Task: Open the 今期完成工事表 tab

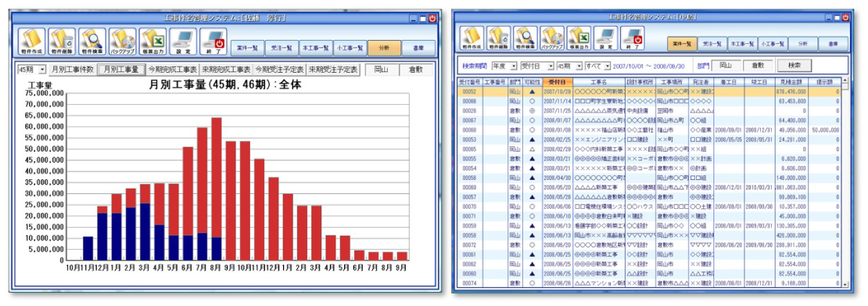Action: coord(171,70)
